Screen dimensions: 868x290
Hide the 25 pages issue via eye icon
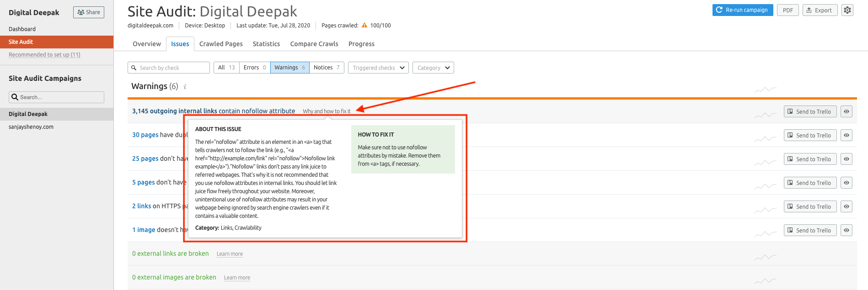[847, 159]
